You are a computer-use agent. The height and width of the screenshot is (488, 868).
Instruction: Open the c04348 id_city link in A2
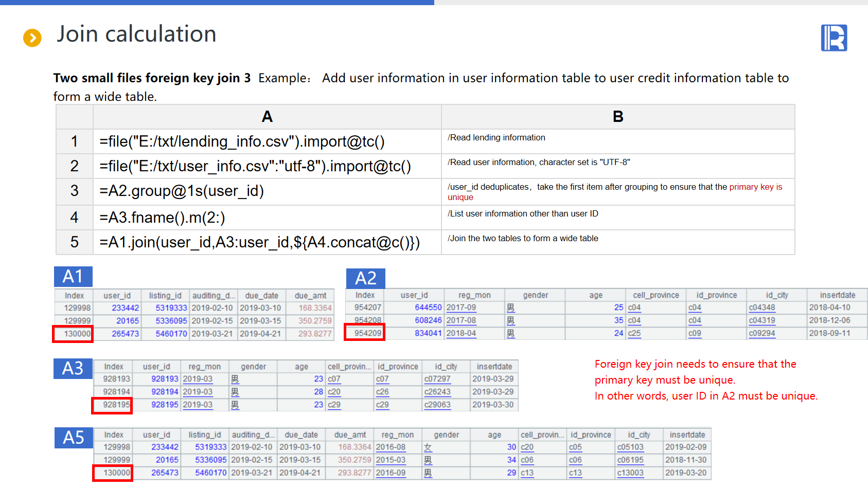pos(761,308)
